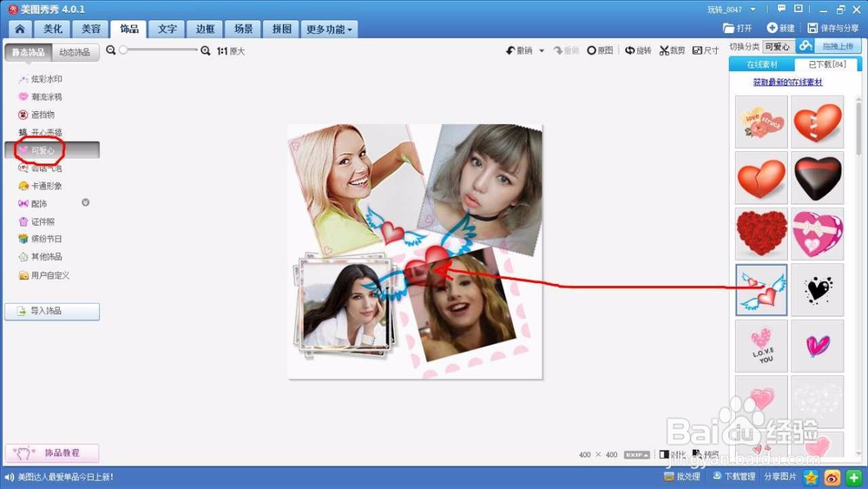Open the feedback message icon in title bar
The height and width of the screenshot is (489, 868).
781,9
